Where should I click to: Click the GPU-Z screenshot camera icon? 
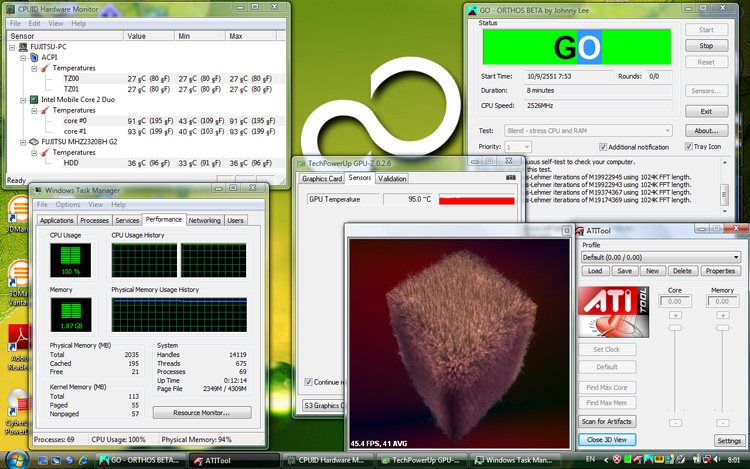point(511,178)
